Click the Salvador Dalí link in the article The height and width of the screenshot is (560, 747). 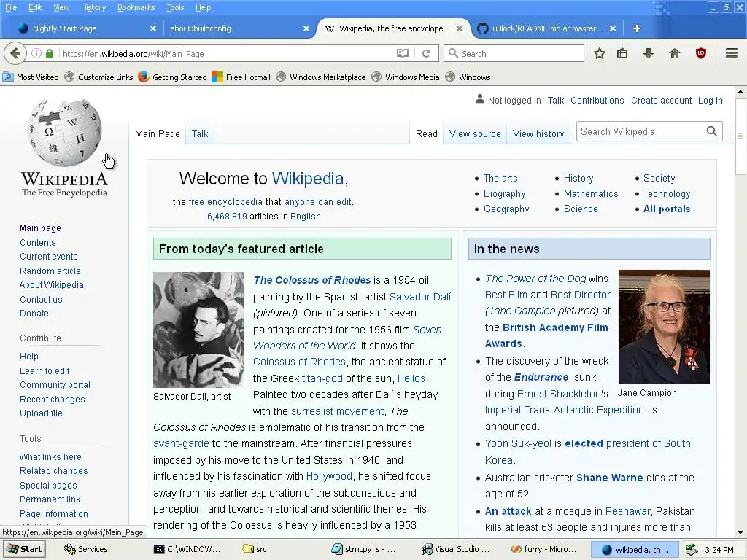coord(419,297)
